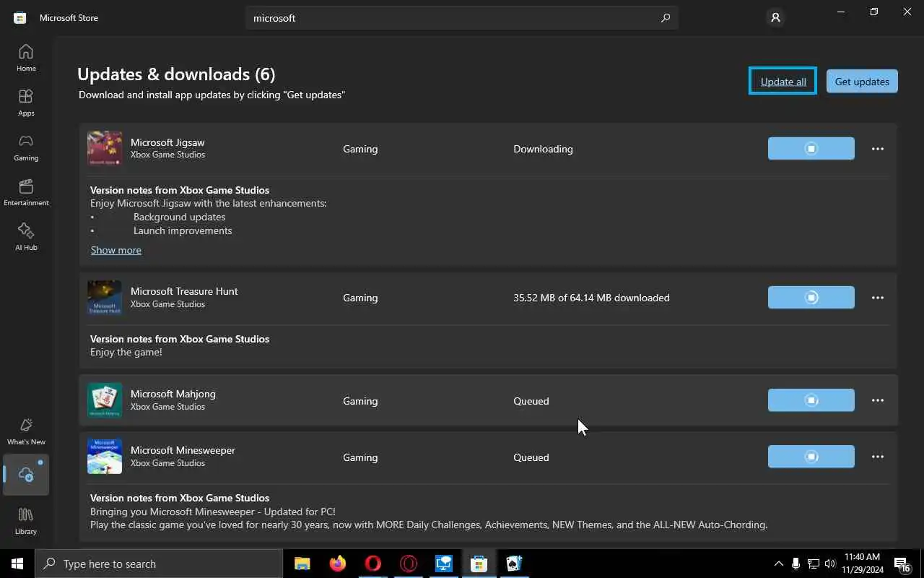924x578 pixels.
Task: Open the user account profile icon
Action: 775,18
